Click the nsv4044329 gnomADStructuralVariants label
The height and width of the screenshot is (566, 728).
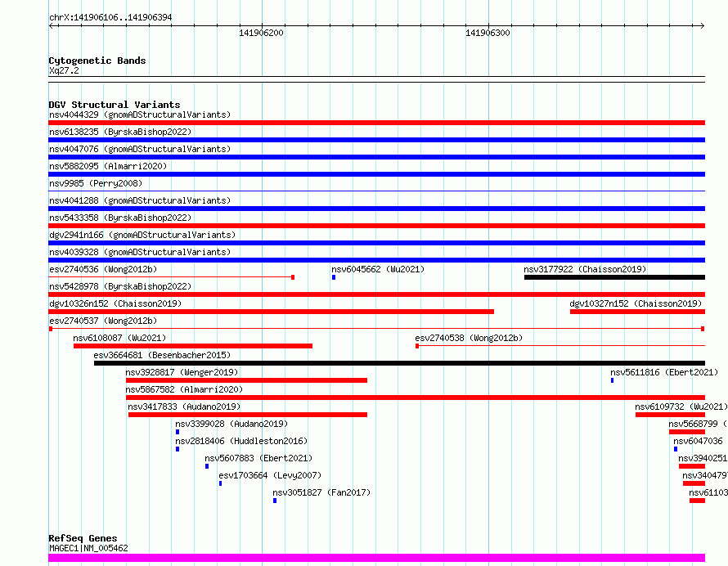tap(140, 115)
